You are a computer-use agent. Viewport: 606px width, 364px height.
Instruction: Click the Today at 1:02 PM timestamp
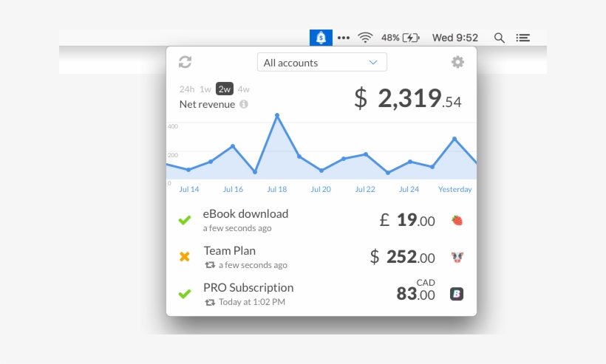(x=252, y=302)
